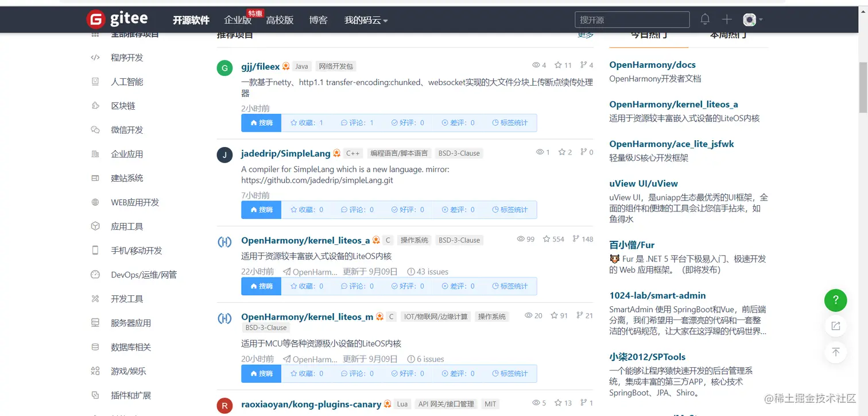The width and height of the screenshot is (868, 416).
Task: Select the 人工智能 category
Action: tap(127, 82)
